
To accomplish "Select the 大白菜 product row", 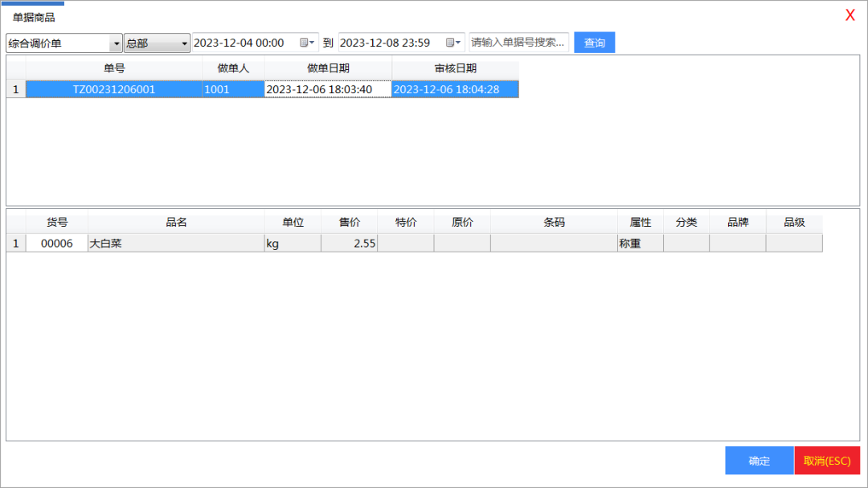I will [175, 243].
